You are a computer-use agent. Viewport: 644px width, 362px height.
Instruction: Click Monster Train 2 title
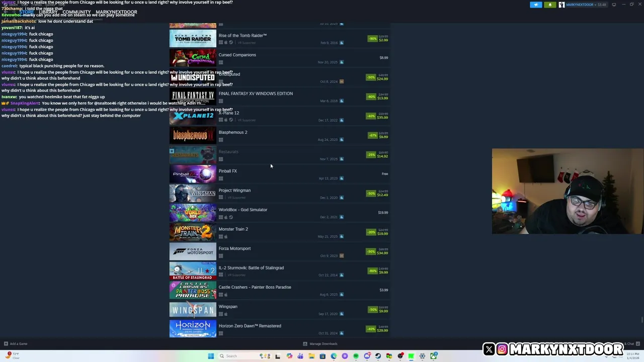click(233, 229)
